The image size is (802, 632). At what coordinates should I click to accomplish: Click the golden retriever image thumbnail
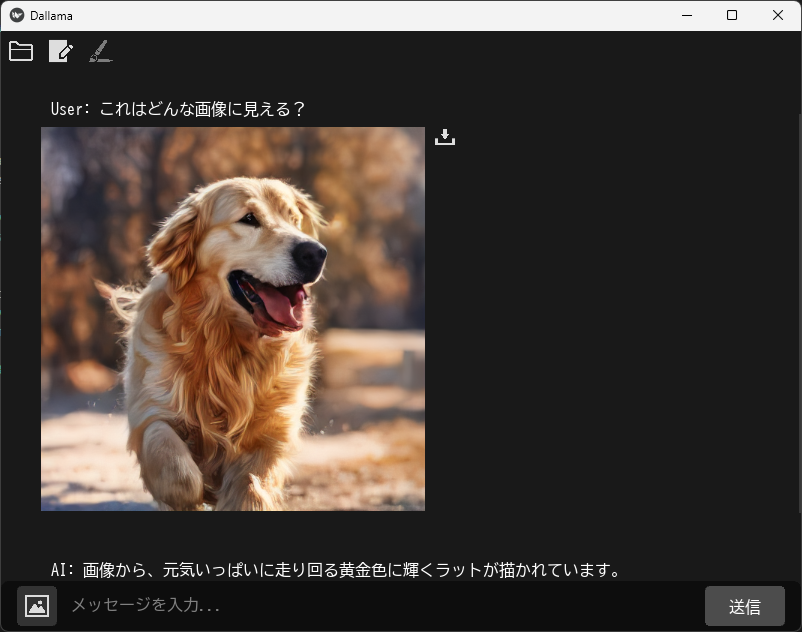[x=233, y=319]
